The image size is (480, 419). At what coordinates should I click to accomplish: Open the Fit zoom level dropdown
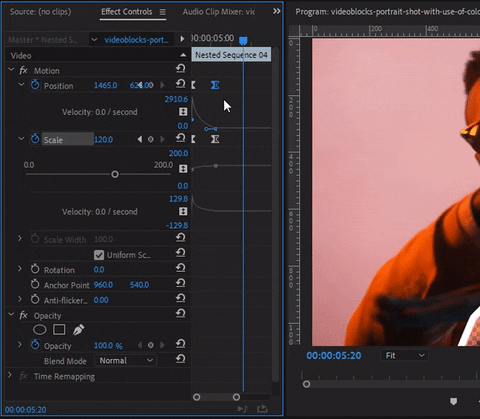404,355
